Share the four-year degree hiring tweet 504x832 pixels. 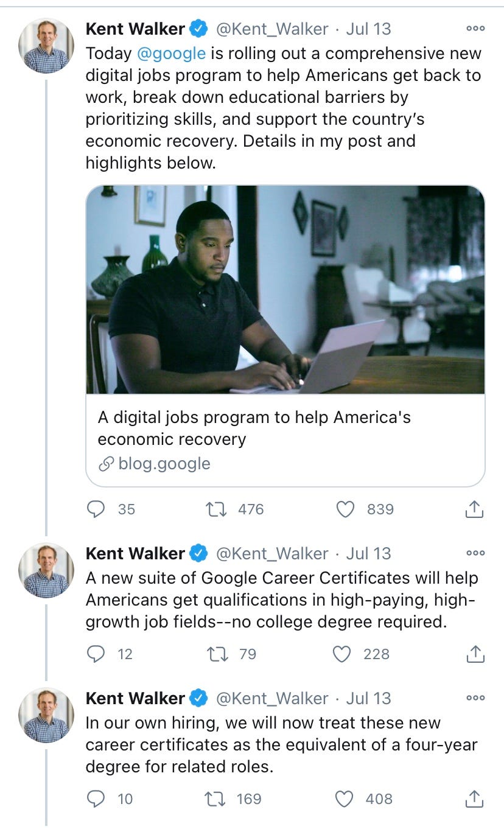[x=474, y=799]
